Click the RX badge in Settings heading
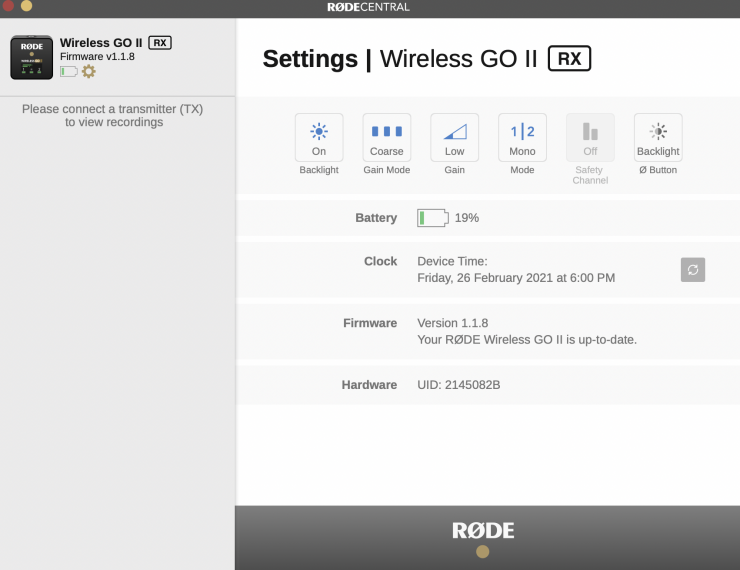 tap(569, 59)
